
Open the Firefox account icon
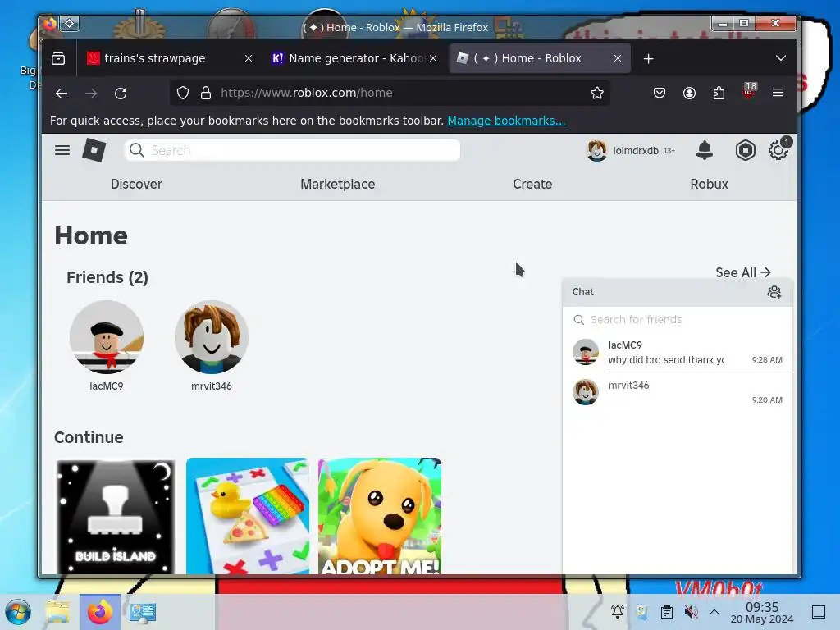(x=689, y=94)
